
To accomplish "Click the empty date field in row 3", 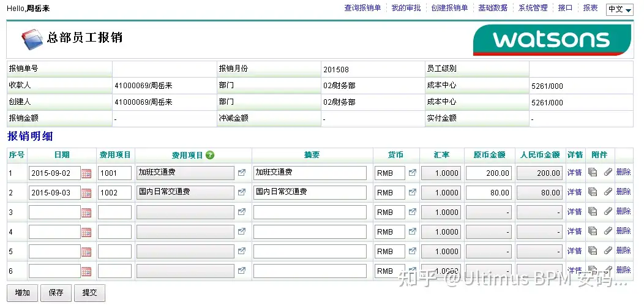I will coord(54,212).
